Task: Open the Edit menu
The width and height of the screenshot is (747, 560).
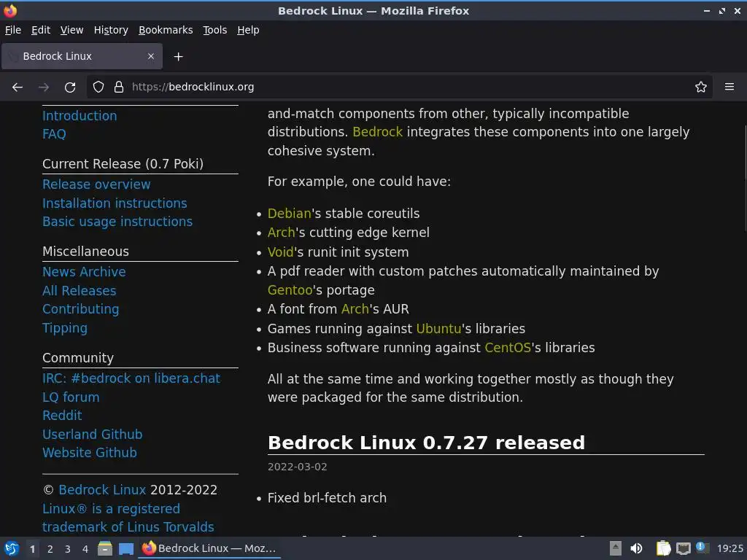Action: pyautogui.click(x=41, y=30)
